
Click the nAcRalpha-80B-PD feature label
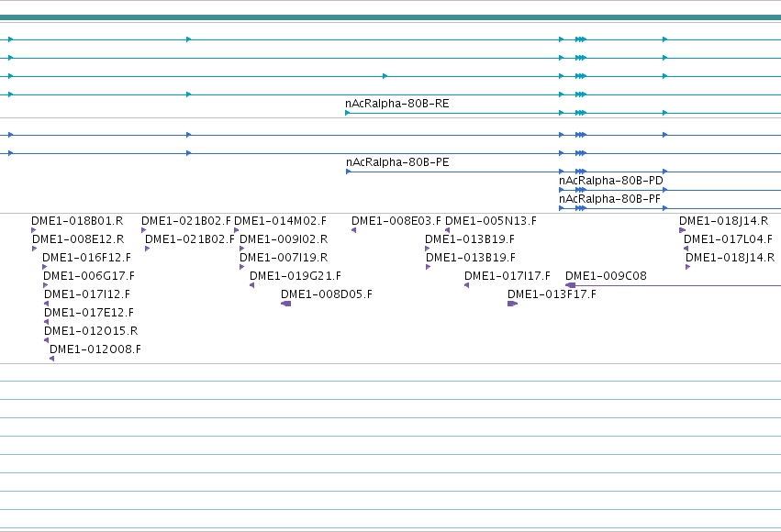coord(610,181)
